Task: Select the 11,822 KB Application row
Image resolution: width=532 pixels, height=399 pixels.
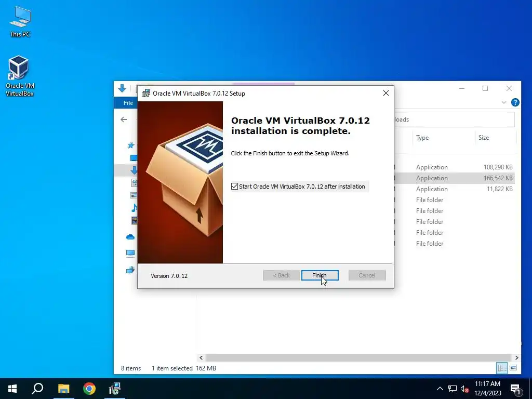Action: point(454,189)
